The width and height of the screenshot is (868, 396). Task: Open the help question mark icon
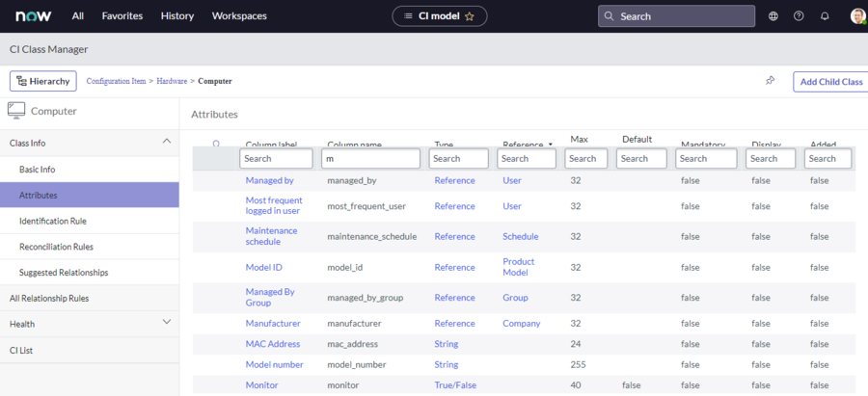click(x=799, y=16)
